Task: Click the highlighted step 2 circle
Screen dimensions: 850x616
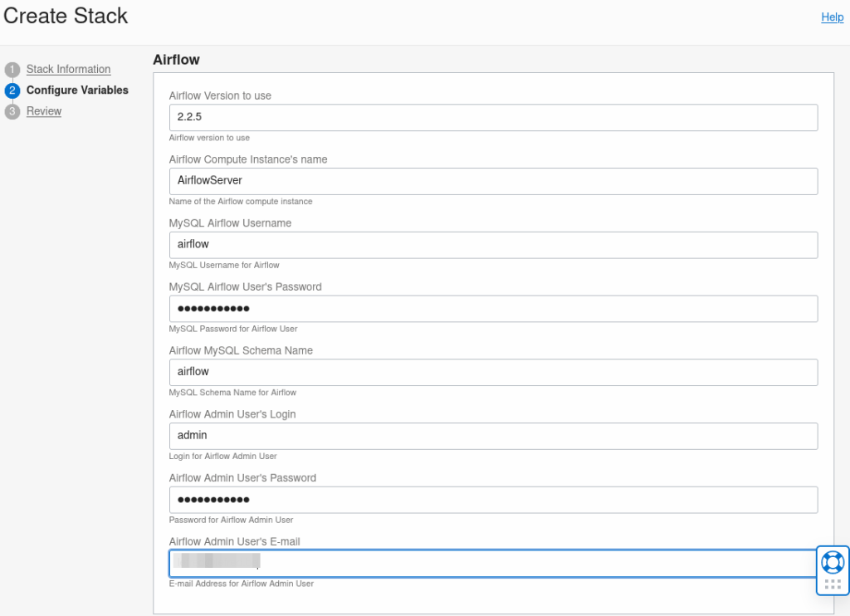Action: (13, 90)
